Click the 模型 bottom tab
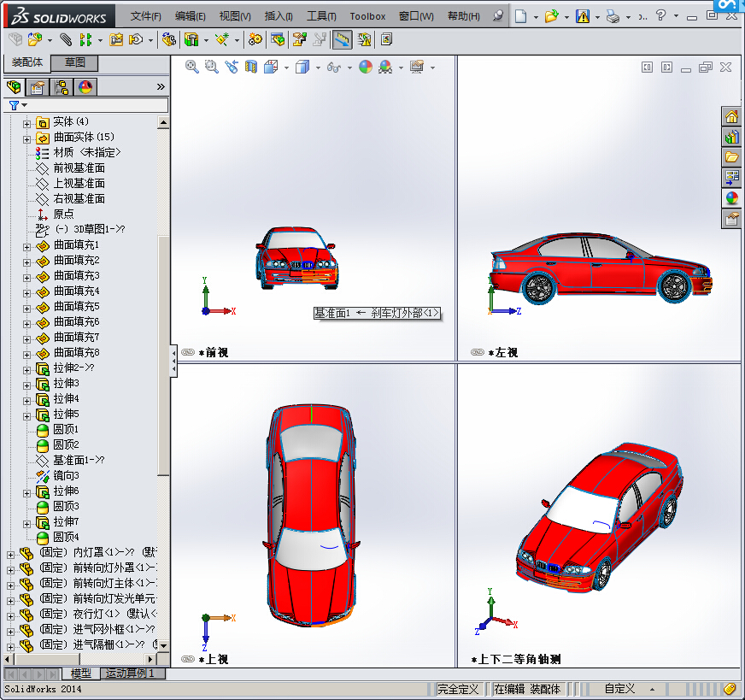This screenshot has height=700, width=745. [x=81, y=674]
